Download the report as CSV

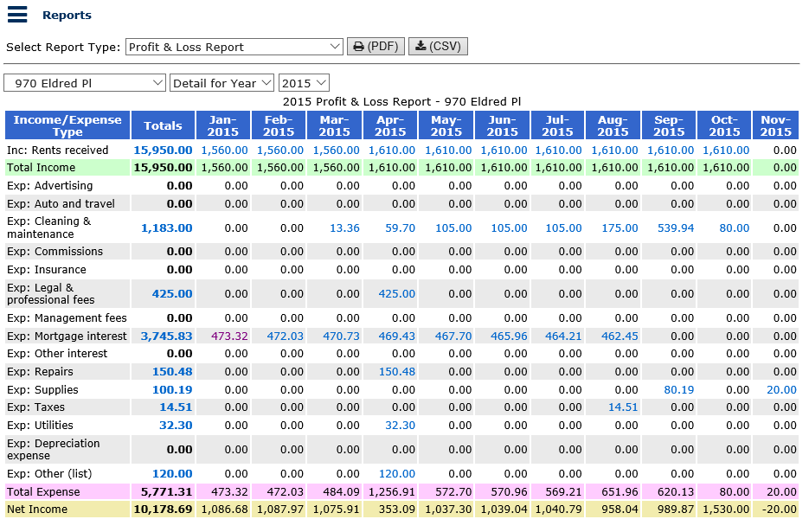(438, 47)
